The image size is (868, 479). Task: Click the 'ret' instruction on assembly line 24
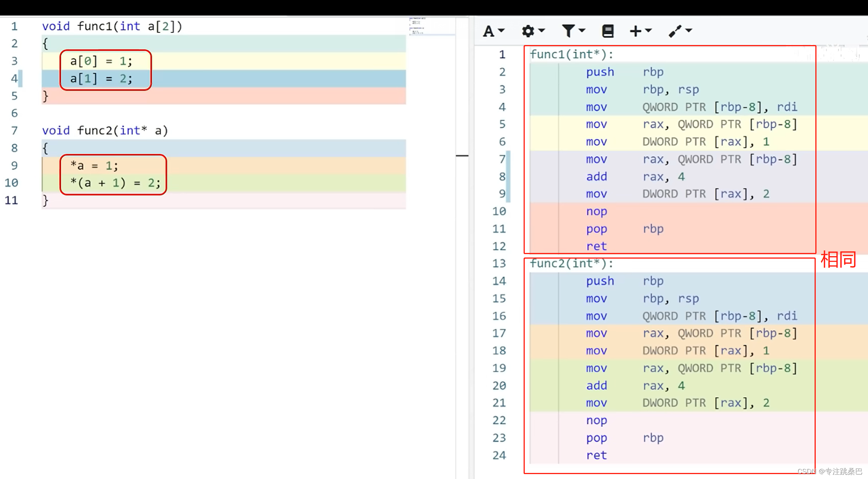tap(596, 455)
